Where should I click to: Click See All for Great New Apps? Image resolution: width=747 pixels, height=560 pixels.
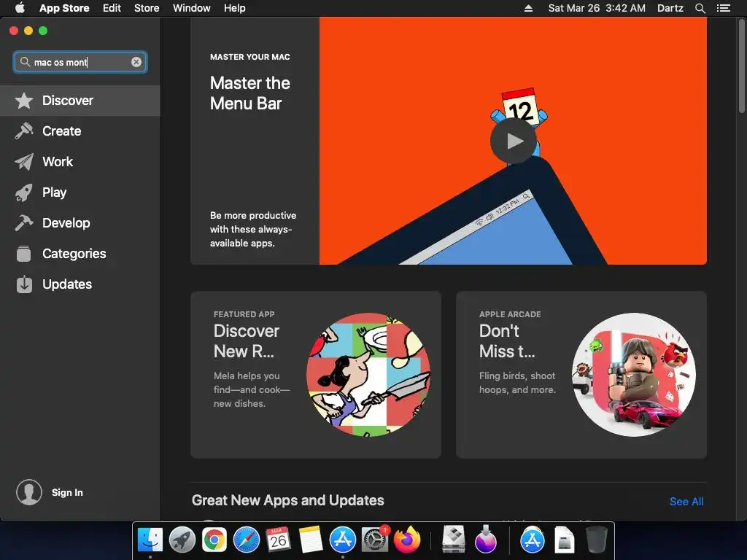click(686, 502)
